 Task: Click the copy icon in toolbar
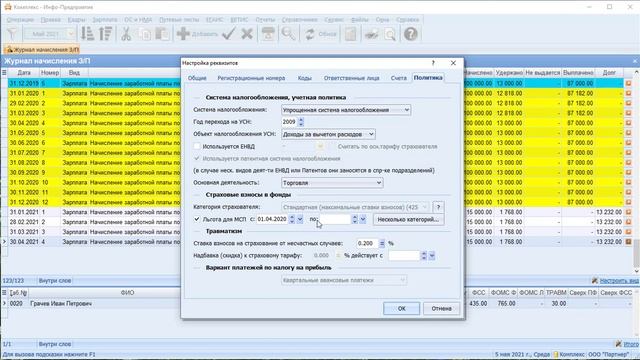[x=144, y=34]
